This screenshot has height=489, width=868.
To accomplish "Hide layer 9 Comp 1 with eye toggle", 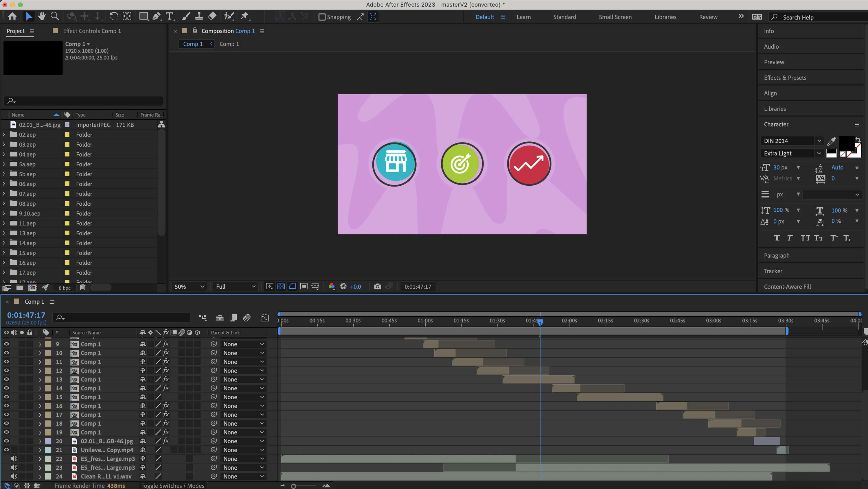I will pos(6,344).
